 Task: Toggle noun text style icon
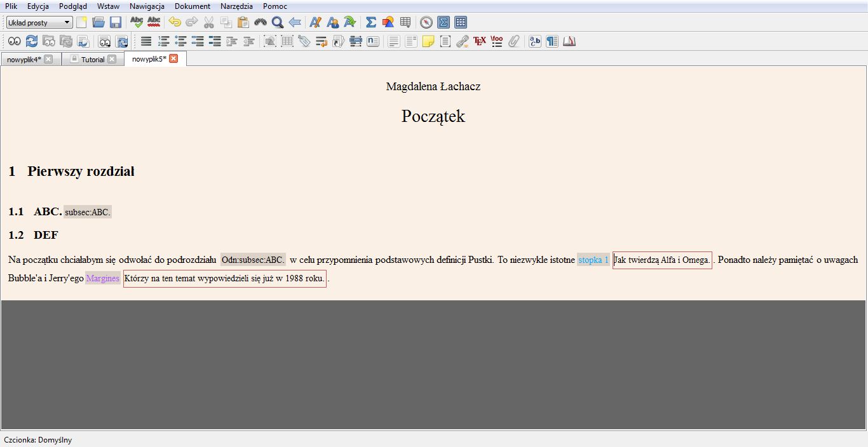[332, 22]
